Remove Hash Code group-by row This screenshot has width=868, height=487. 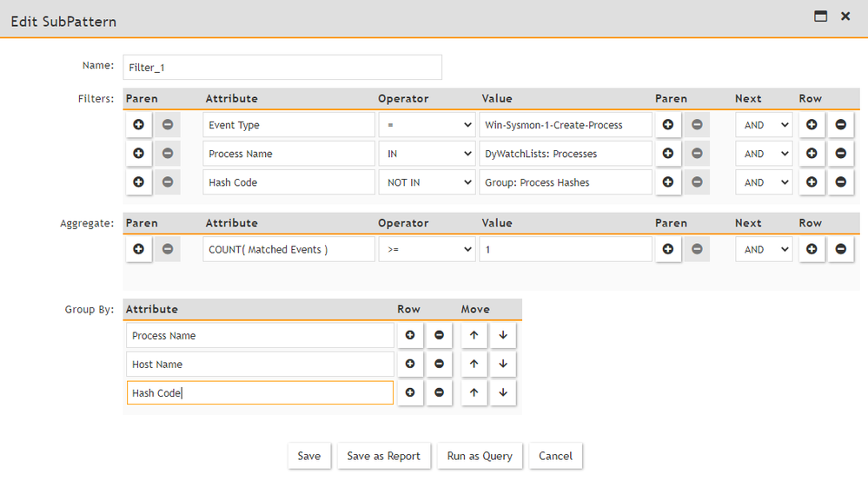tap(439, 393)
